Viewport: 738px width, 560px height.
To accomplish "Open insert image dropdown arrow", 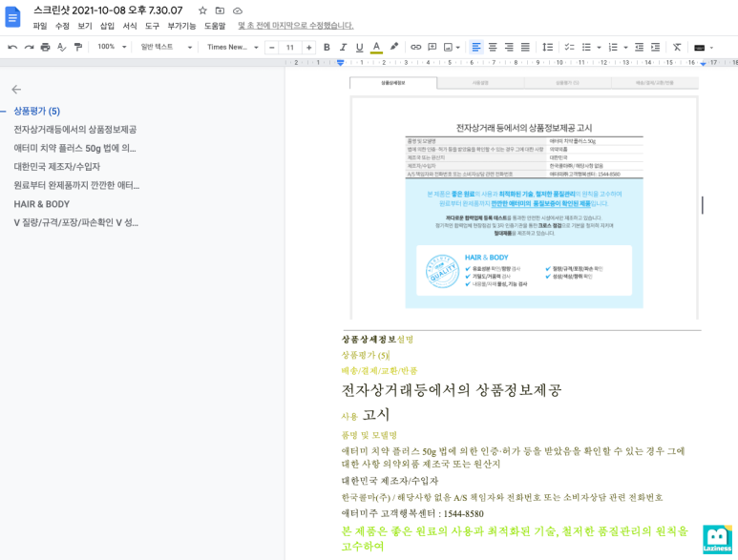I will click(458, 47).
